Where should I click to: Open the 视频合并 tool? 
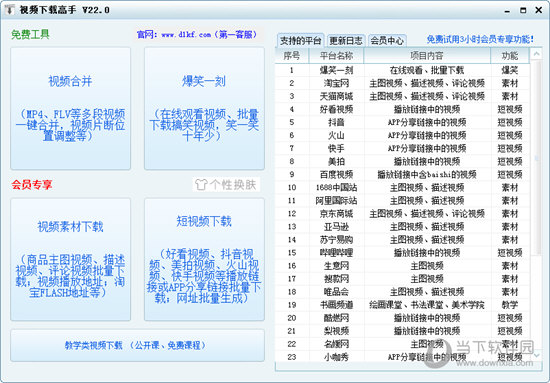point(71,109)
